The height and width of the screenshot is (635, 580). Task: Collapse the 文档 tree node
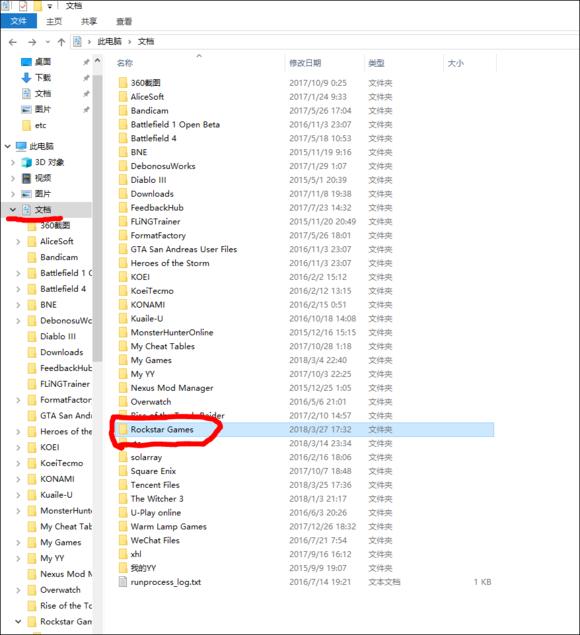[x=13, y=210]
